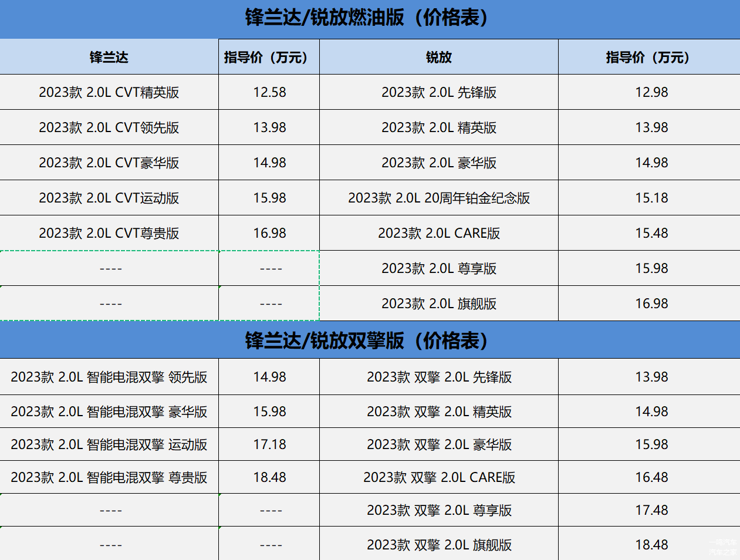The image size is (740, 560).
Task: Click the 15.18 price cell
Action: point(651,198)
